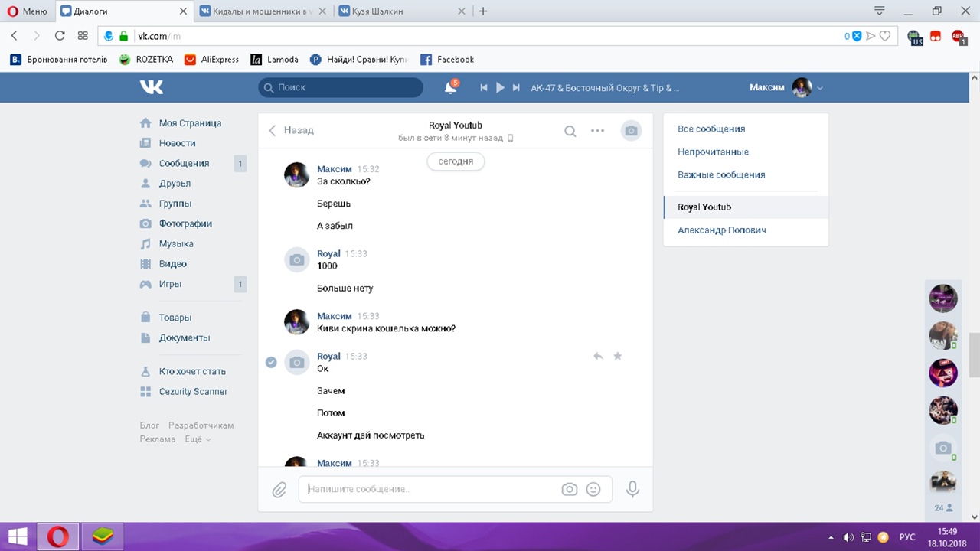The height and width of the screenshot is (551, 980).
Task: Click the paperclip attachment icon
Action: [x=279, y=489]
